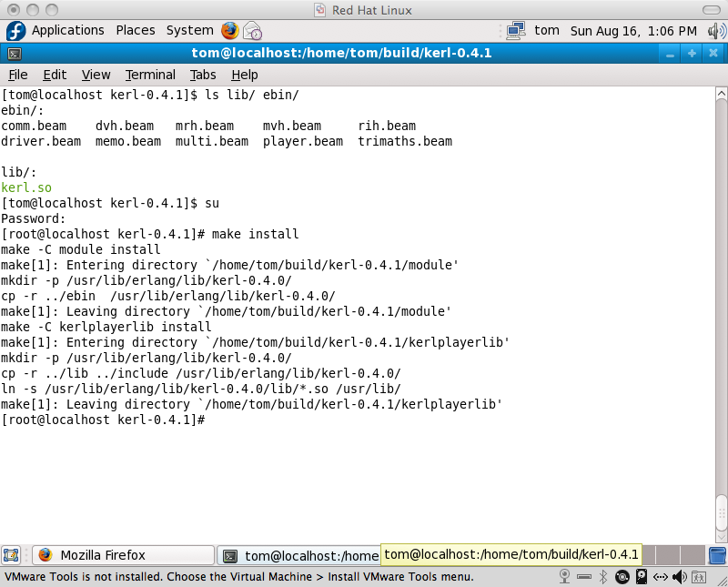
Task: Click the network monitor icon in panel
Action: [x=516, y=30]
